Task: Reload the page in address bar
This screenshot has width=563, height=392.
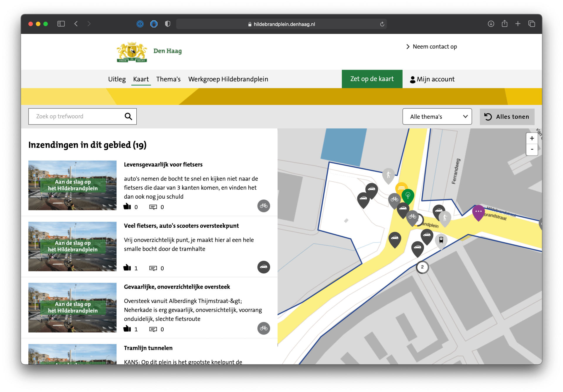Action: coord(382,24)
